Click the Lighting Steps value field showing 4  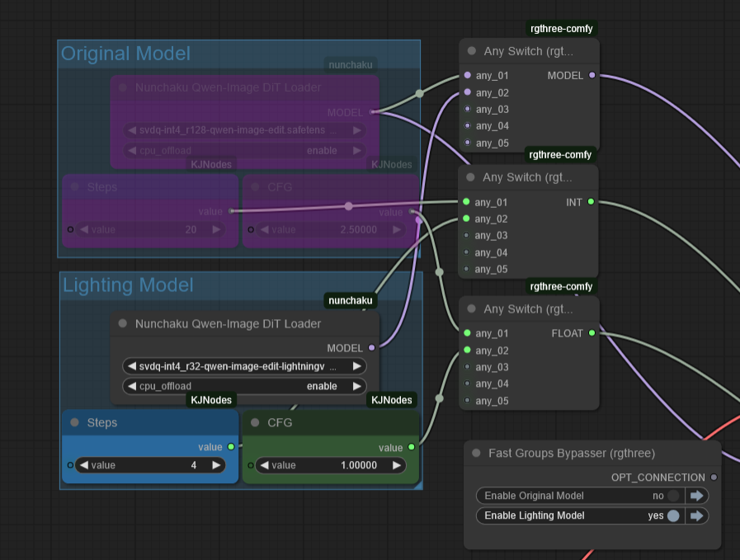coord(150,465)
